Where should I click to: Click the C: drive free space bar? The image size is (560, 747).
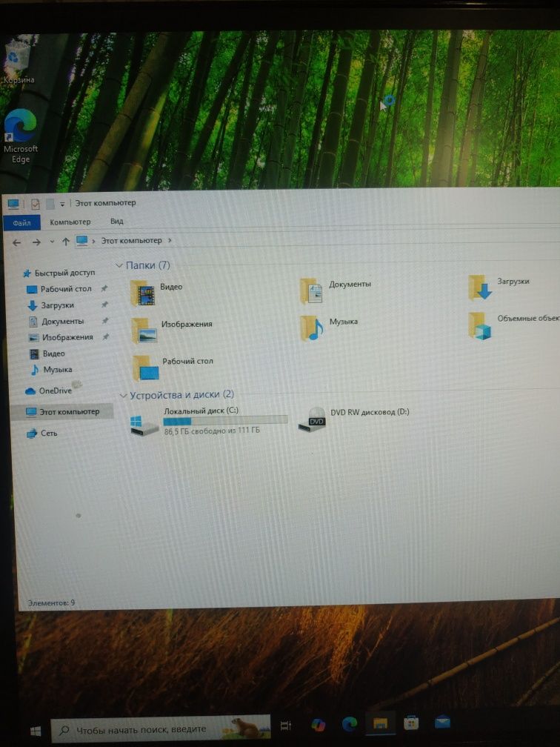pos(225,421)
